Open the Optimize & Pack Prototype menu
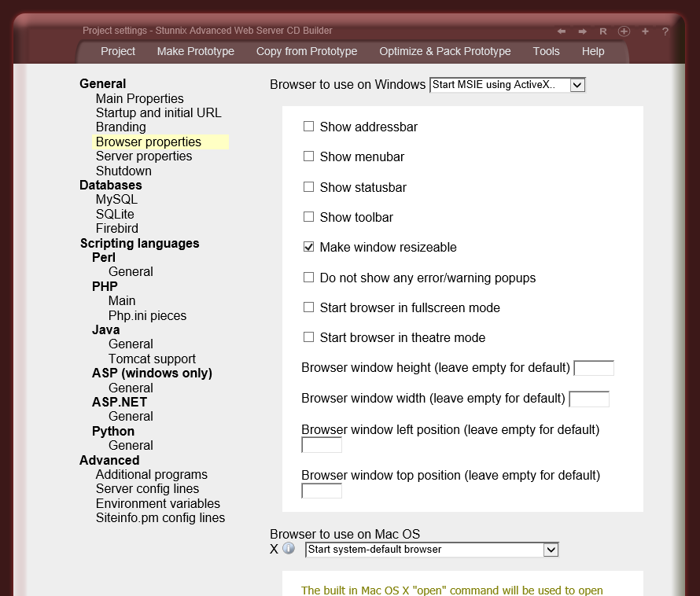 [x=444, y=51]
